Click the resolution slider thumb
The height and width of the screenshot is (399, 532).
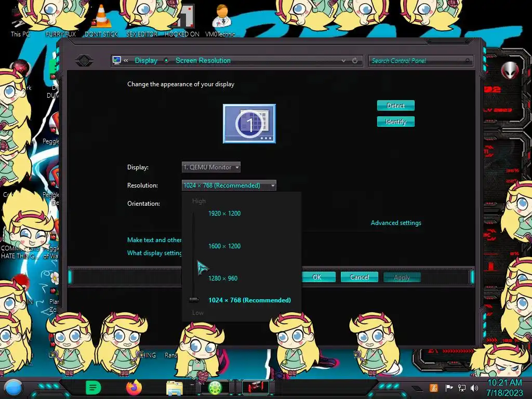194,300
